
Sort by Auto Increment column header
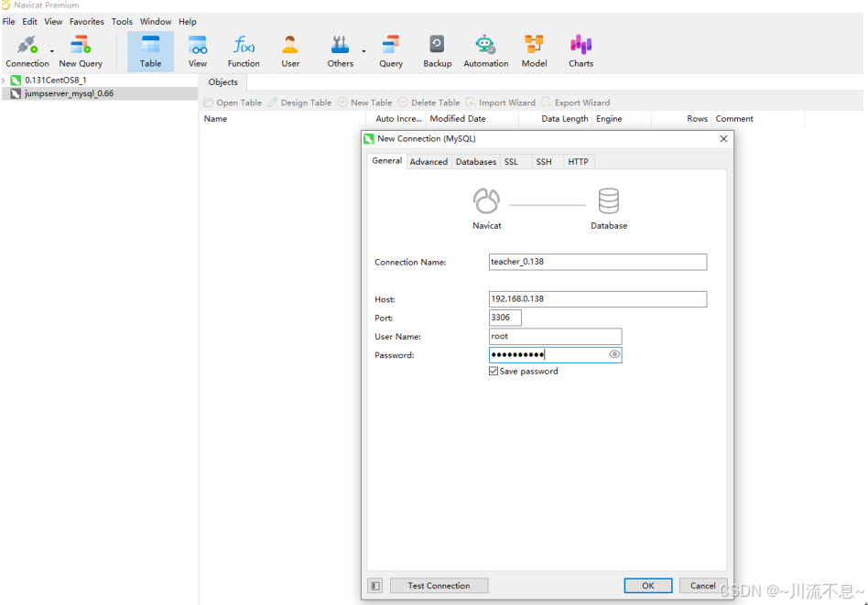[396, 118]
